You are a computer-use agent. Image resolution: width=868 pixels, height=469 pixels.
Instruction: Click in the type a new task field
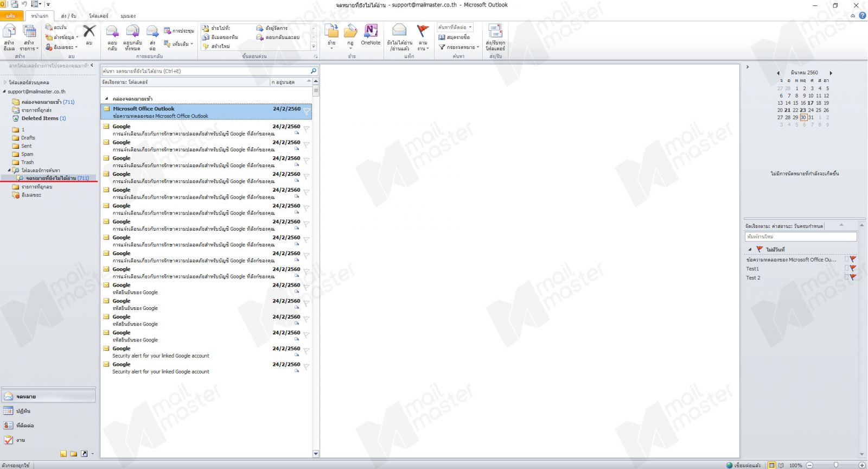[801, 237]
